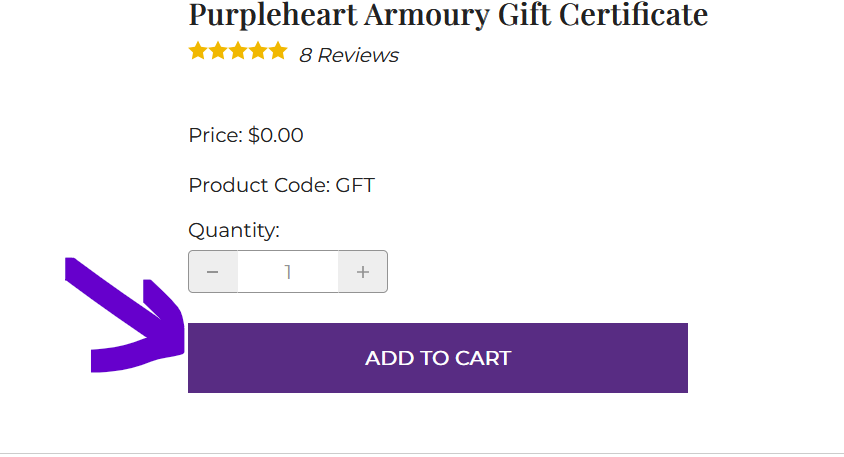This screenshot has height=457, width=844.
Task: Select the third rating star
Action: pos(238,51)
